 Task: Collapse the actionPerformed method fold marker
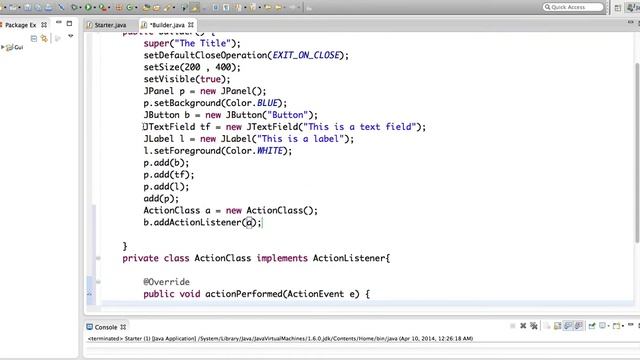(98, 282)
